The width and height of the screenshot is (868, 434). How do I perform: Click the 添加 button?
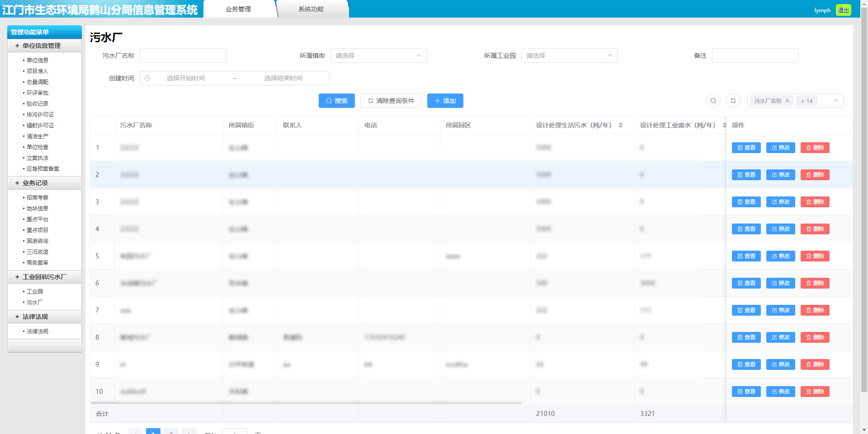(445, 101)
